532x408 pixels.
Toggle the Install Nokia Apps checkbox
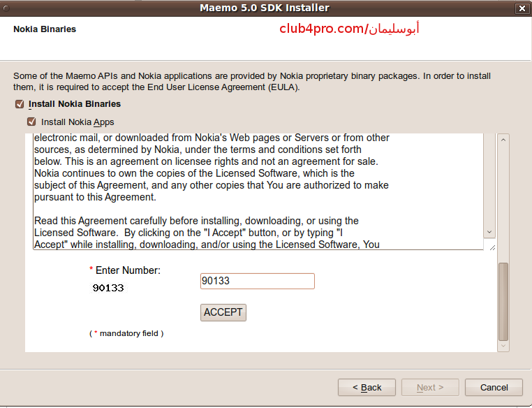[x=31, y=122]
